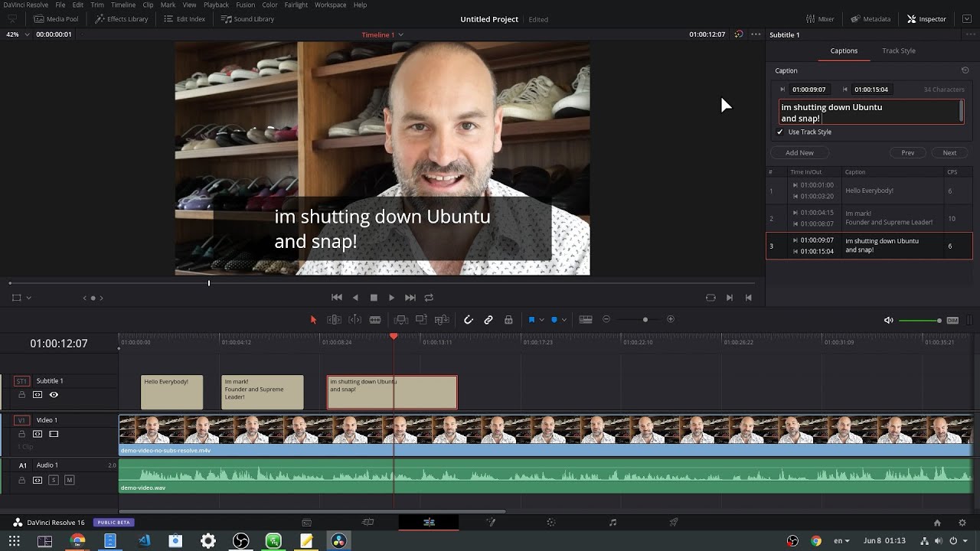
Task: Mute the speaker volume icon
Action: (889, 320)
